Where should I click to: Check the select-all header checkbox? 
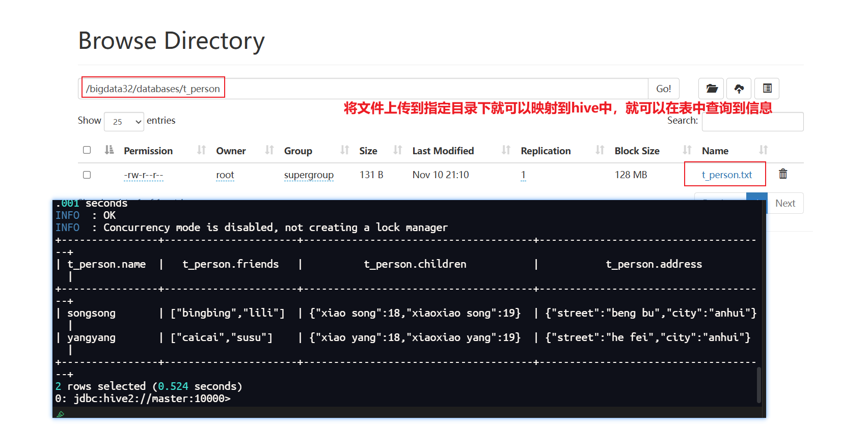pyautogui.click(x=87, y=150)
